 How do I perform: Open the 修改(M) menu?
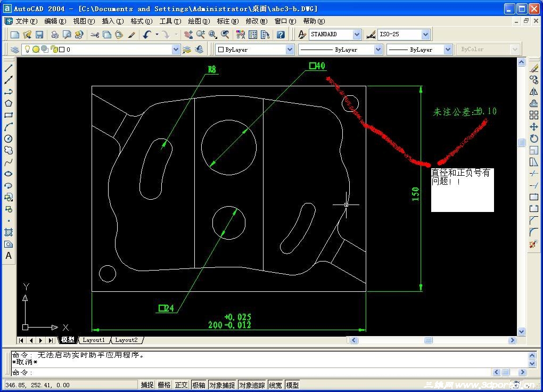tap(257, 21)
